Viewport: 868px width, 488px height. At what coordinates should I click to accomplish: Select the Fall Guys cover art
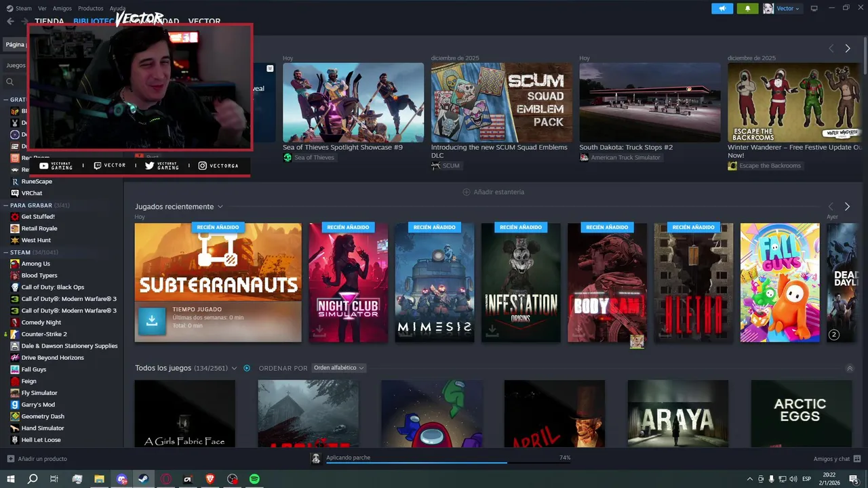point(780,283)
